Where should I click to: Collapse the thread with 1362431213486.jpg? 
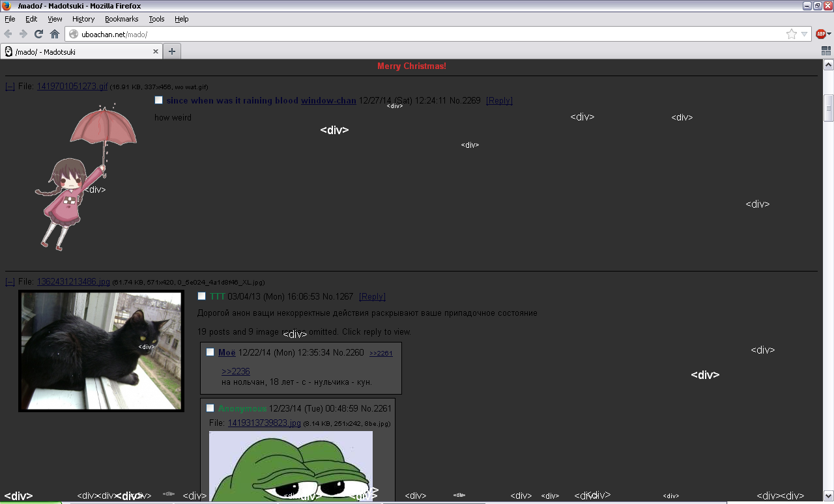click(x=10, y=282)
